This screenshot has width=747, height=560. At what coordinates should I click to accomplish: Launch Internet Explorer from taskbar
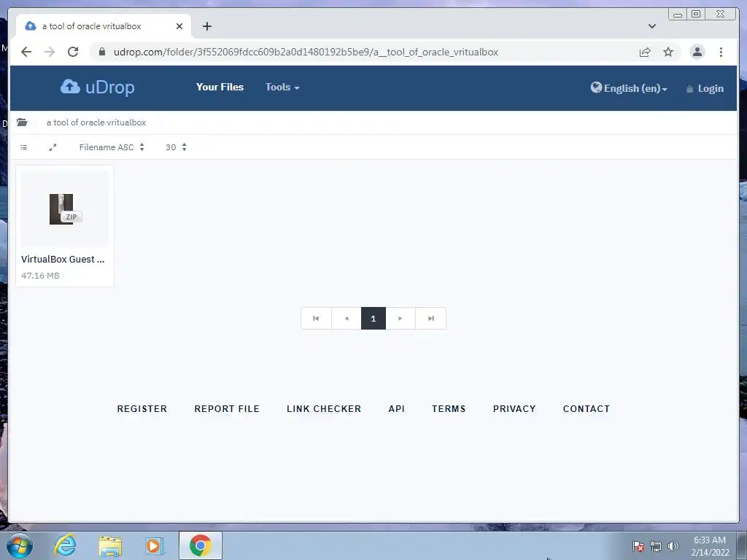(65, 545)
